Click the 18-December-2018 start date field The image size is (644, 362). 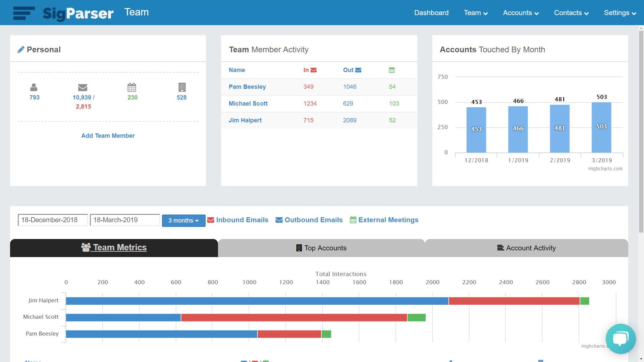(53, 220)
